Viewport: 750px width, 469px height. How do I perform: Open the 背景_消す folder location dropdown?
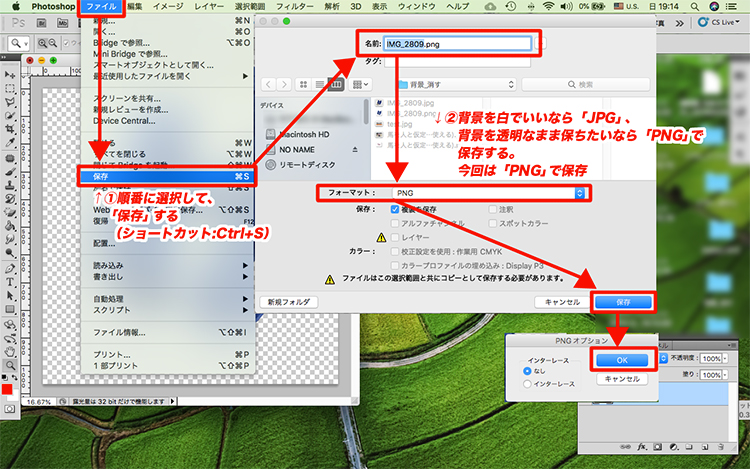click(456, 85)
